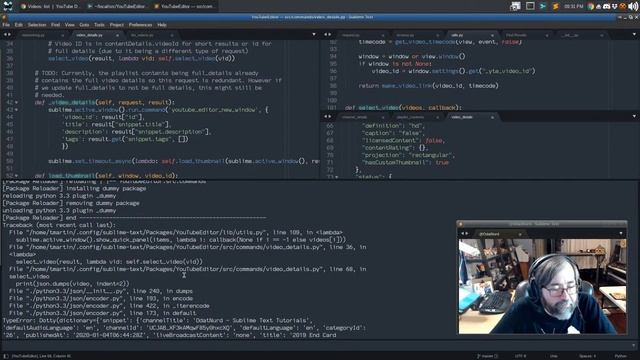
Task: Collapse code fold arrow at line 42
Action: pyautogui.click(x=16, y=102)
